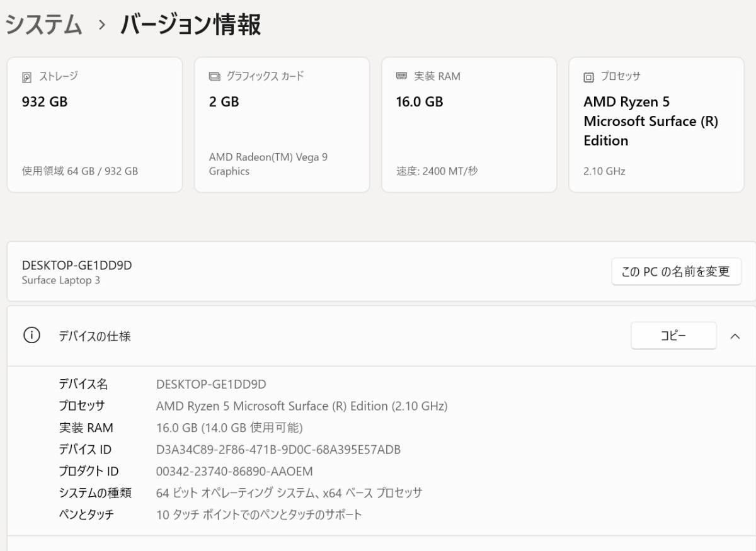
Task: Click the DESKTOP-GE1DD9D device name value
Action: [211, 384]
